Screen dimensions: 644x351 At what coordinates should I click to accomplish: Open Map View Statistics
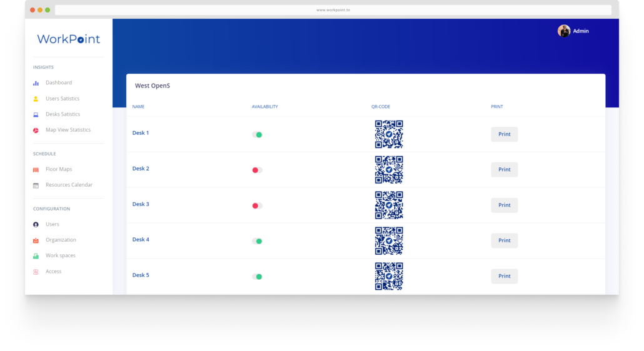click(x=68, y=129)
